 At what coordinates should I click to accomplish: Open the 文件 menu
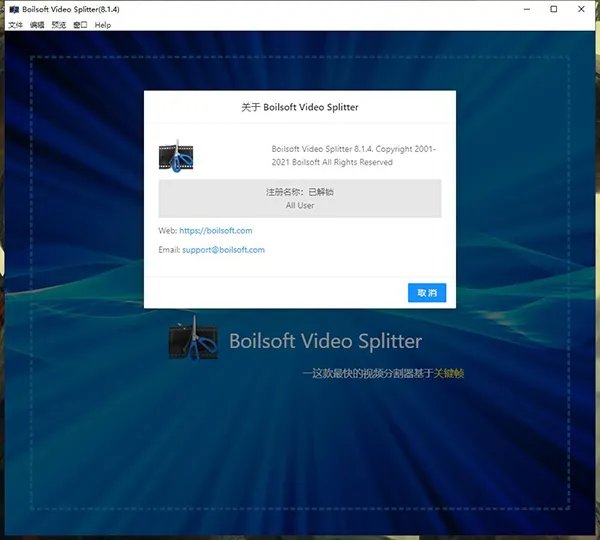pyautogui.click(x=15, y=25)
